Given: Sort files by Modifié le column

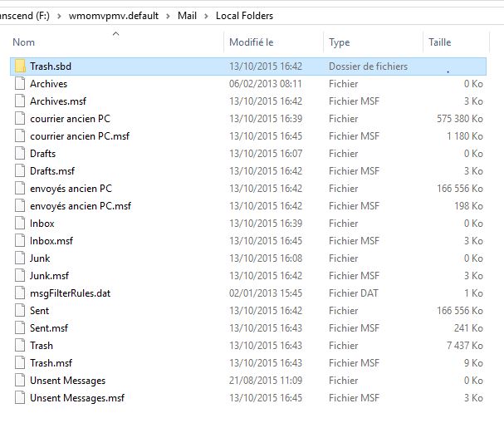Looking at the screenshot, I should point(251,42).
